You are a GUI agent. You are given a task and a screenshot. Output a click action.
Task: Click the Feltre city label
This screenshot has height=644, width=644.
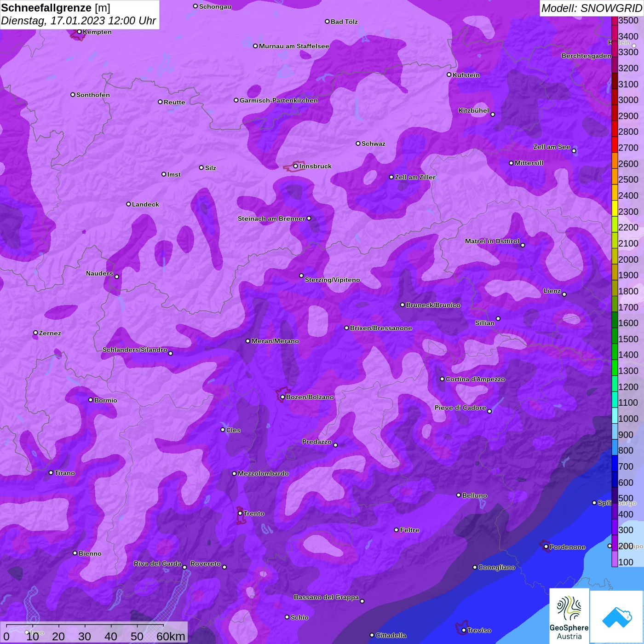click(x=410, y=530)
